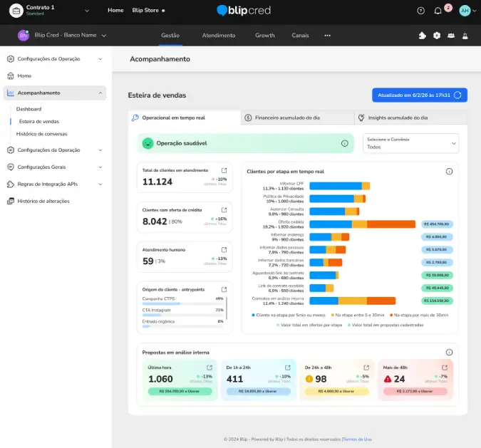Expand Regras de Integração APIs menu
Image resolution: width=481 pixels, height=448 pixels.
(100, 184)
